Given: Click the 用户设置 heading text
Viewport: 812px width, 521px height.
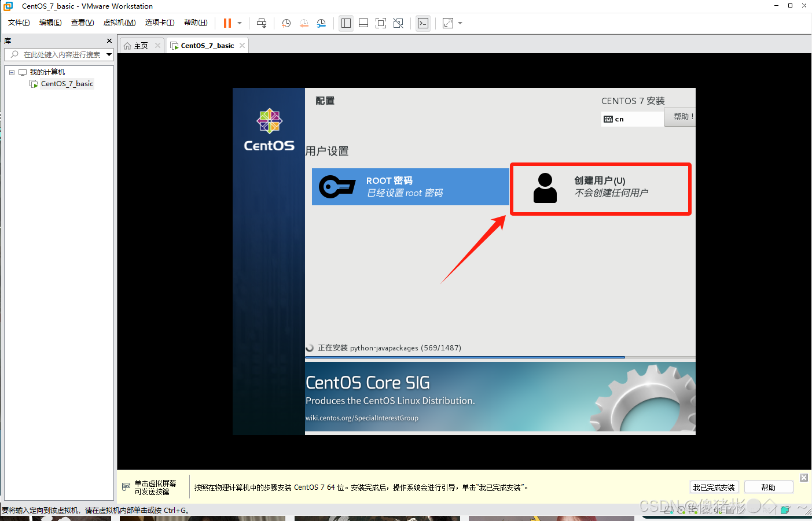Looking at the screenshot, I should (x=327, y=151).
